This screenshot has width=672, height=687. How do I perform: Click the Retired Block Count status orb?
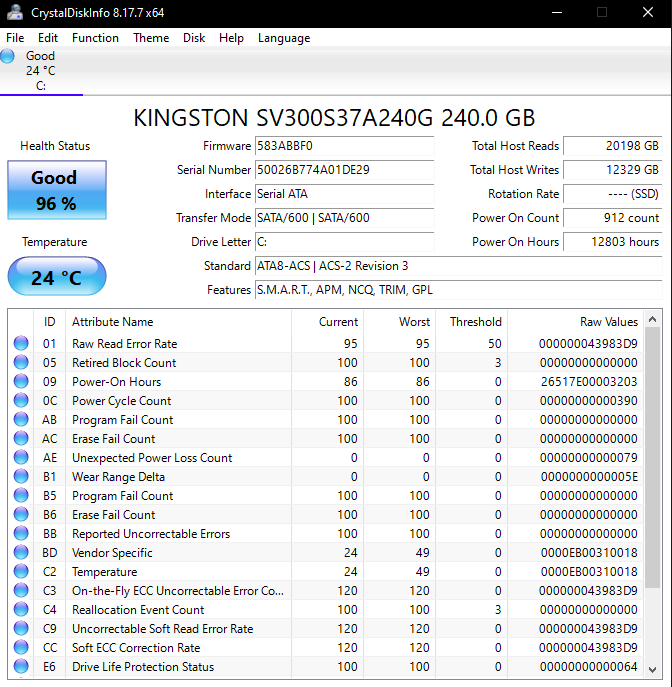[x=21, y=362]
